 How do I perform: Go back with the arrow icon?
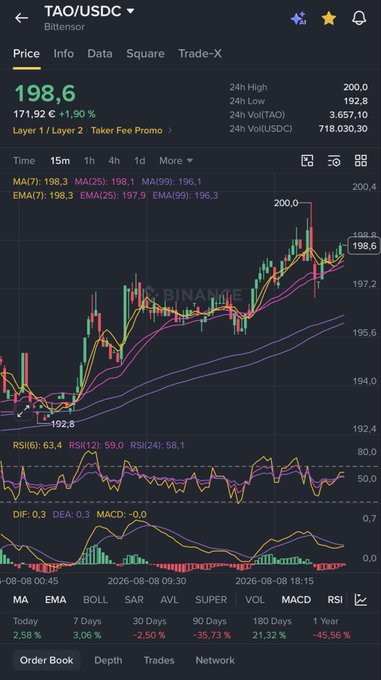[x=21, y=18]
